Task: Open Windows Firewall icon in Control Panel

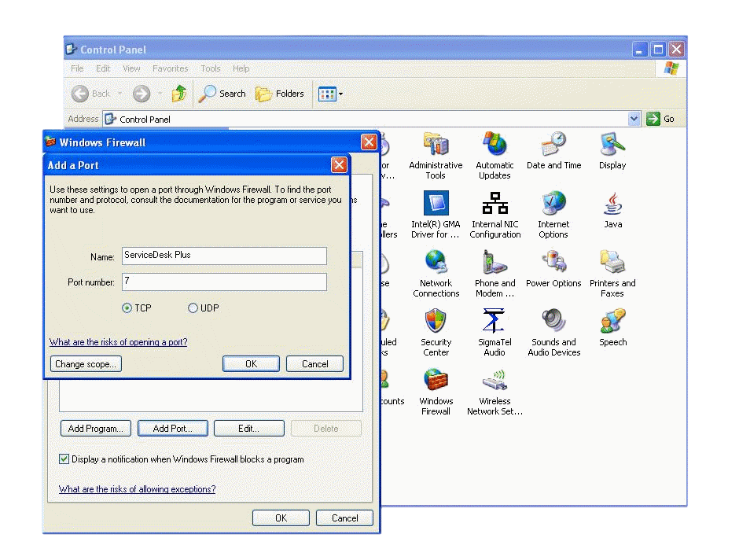Action: pyautogui.click(x=436, y=391)
